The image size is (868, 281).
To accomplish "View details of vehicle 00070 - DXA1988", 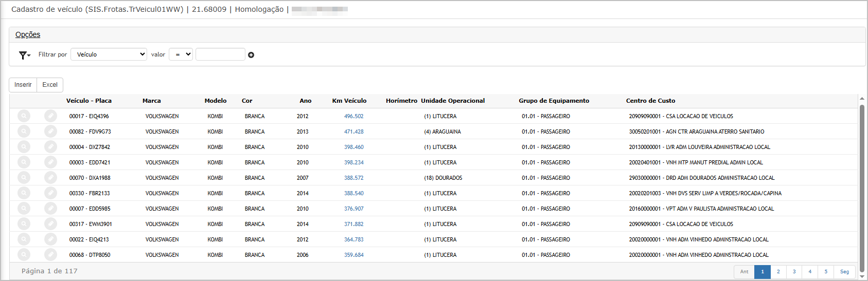I will pyautogui.click(x=24, y=178).
